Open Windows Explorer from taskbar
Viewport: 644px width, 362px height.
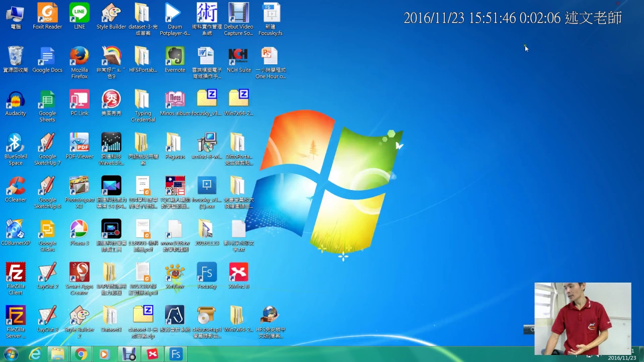[58, 354]
